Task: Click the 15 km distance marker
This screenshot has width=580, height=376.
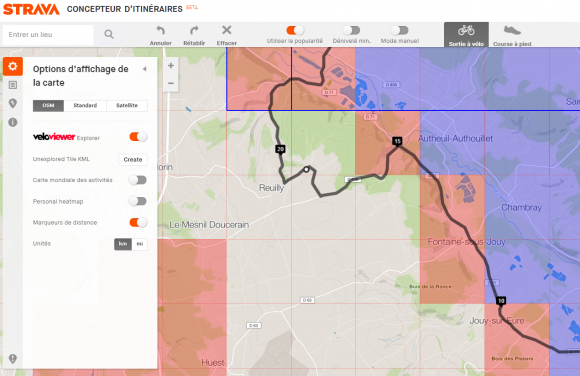Action: coord(397,141)
